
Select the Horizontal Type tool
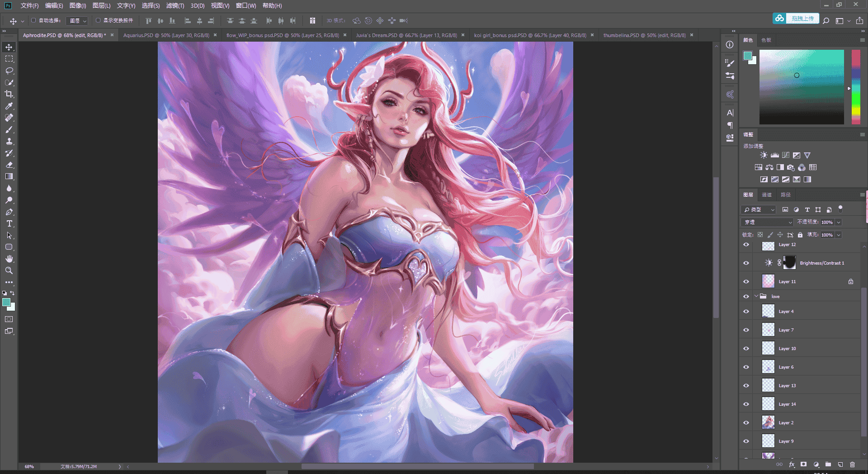pyautogui.click(x=9, y=223)
